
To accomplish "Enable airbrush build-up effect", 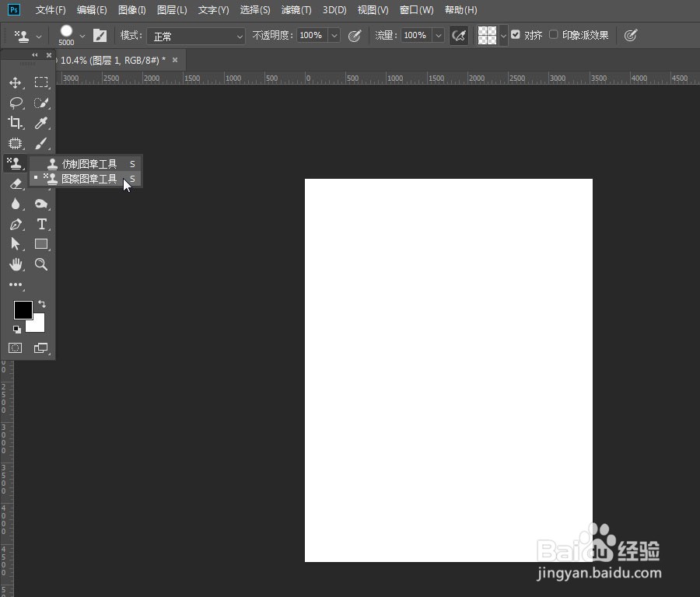I will tap(459, 35).
